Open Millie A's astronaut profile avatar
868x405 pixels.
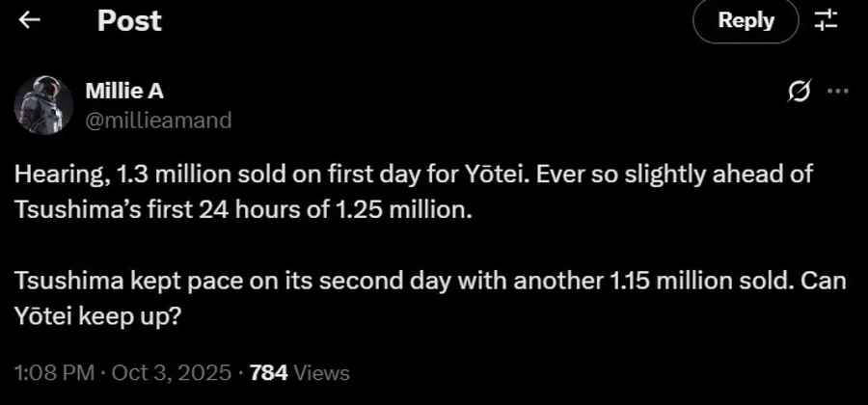pos(43,105)
